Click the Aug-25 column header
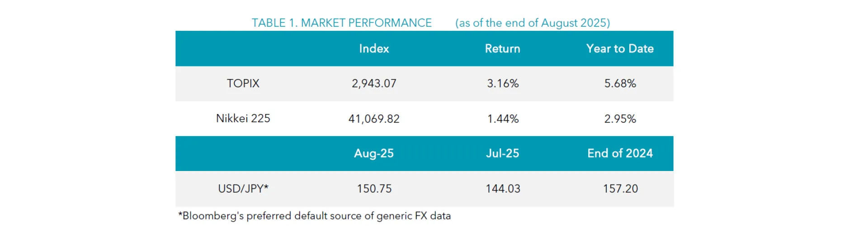 click(x=374, y=153)
